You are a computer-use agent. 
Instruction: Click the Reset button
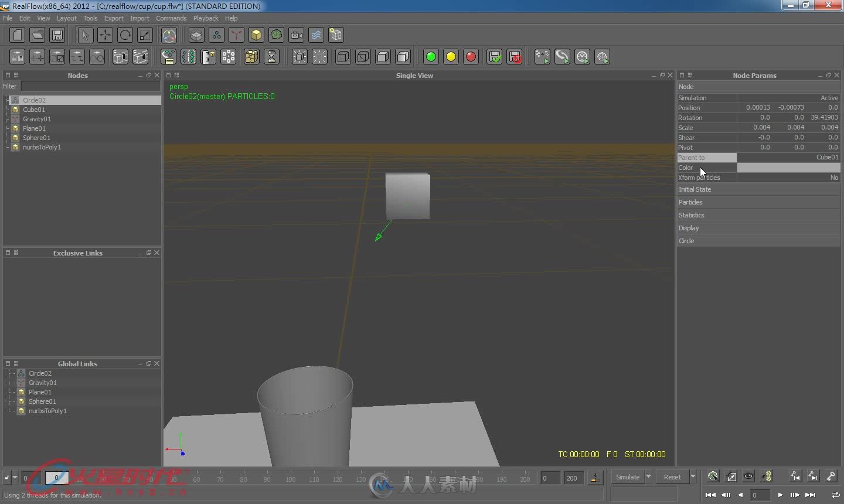click(672, 476)
